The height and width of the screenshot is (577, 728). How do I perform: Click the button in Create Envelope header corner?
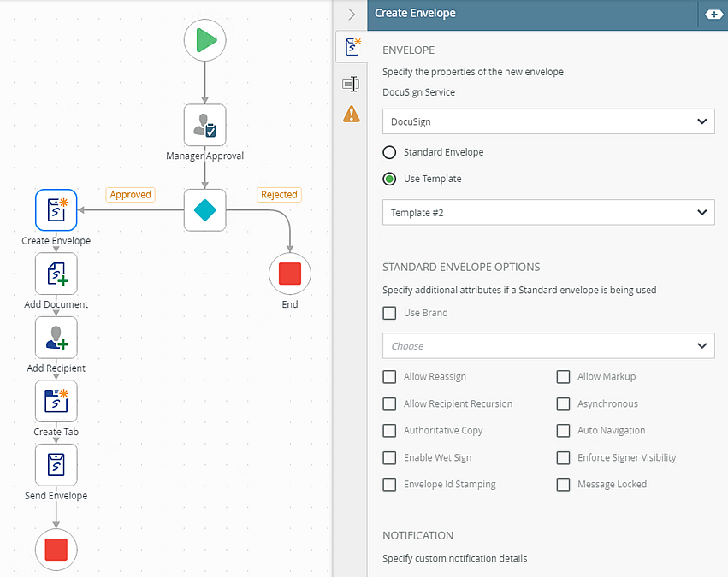click(x=713, y=14)
